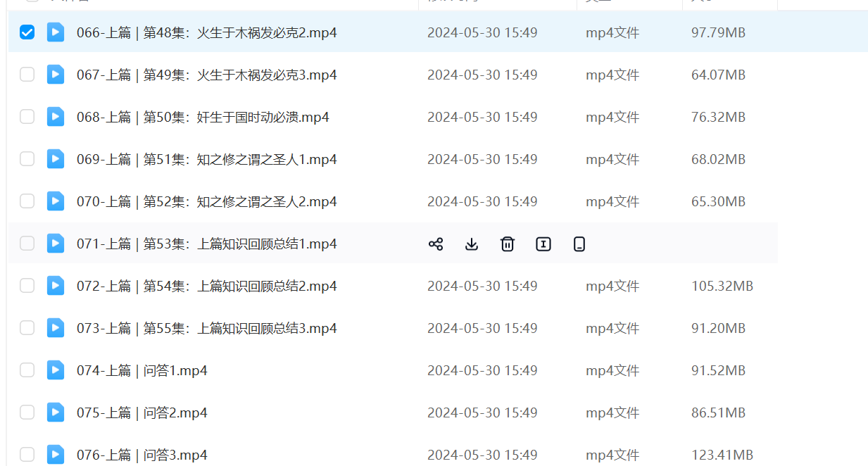The width and height of the screenshot is (868, 466).
Task: Delete file 071 with the trash icon
Action: (x=508, y=244)
